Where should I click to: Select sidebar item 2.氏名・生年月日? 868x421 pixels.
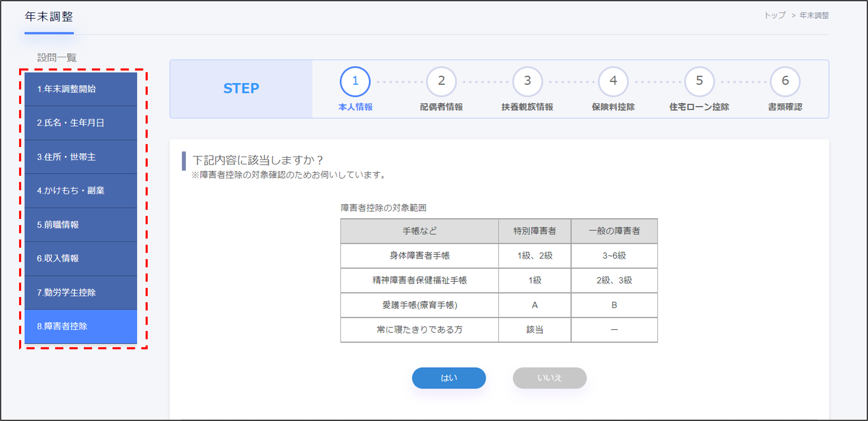(x=81, y=123)
